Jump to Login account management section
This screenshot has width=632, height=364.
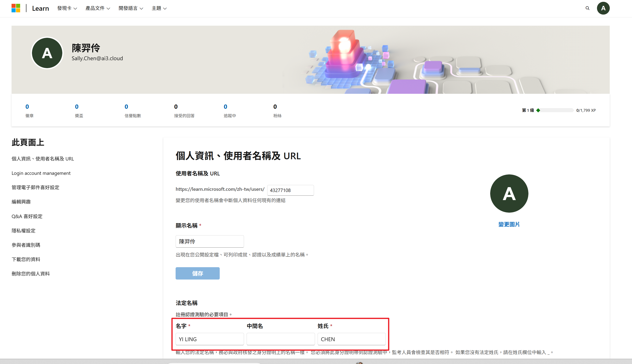[x=41, y=173]
